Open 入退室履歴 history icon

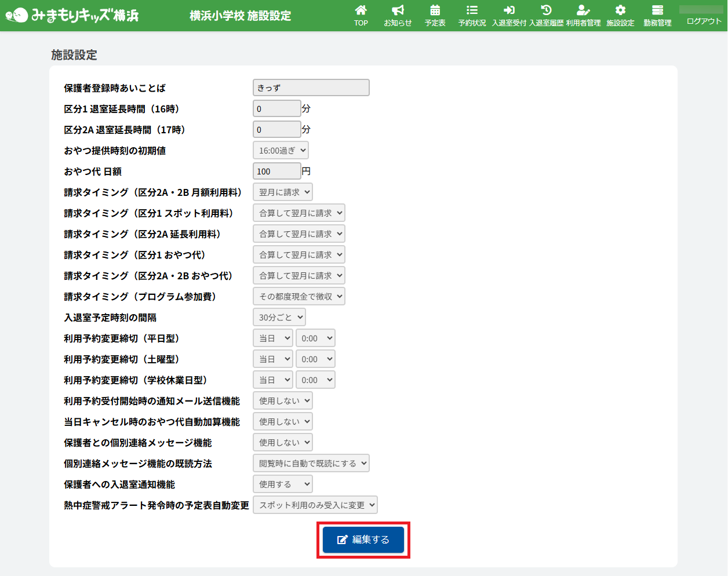point(546,10)
